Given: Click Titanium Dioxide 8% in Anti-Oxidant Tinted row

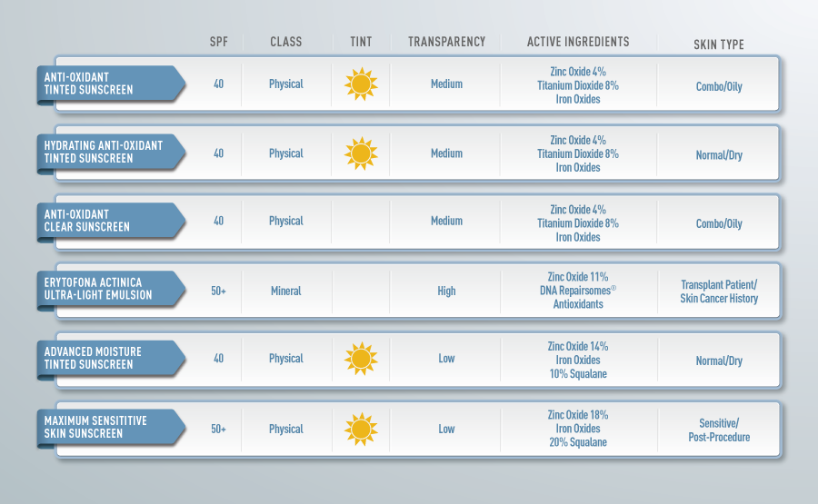Looking at the screenshot, I should (x=578, y=85).
